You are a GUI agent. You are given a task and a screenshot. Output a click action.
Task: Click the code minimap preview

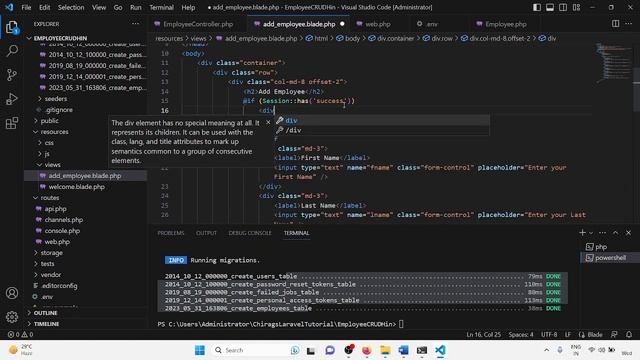613,63
